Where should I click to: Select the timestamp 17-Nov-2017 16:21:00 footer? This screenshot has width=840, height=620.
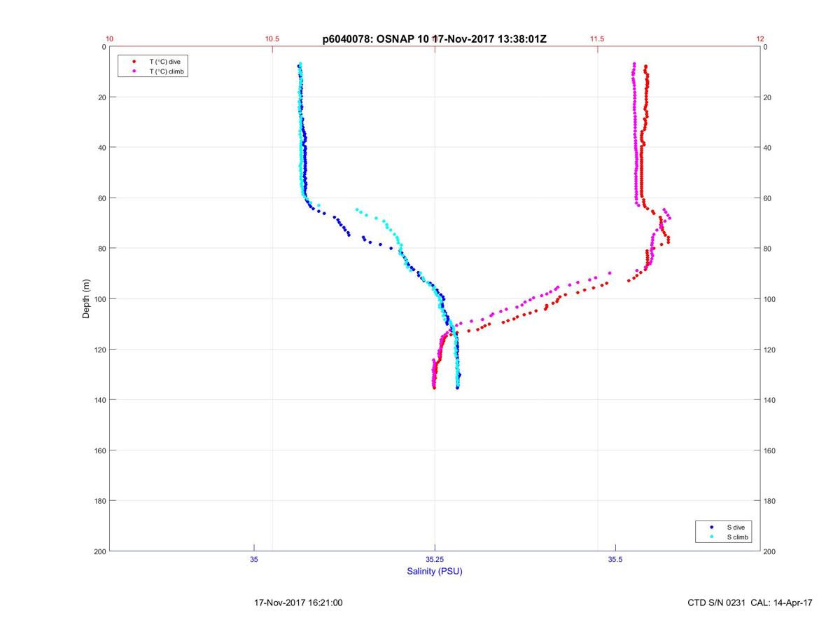(297, 602)
